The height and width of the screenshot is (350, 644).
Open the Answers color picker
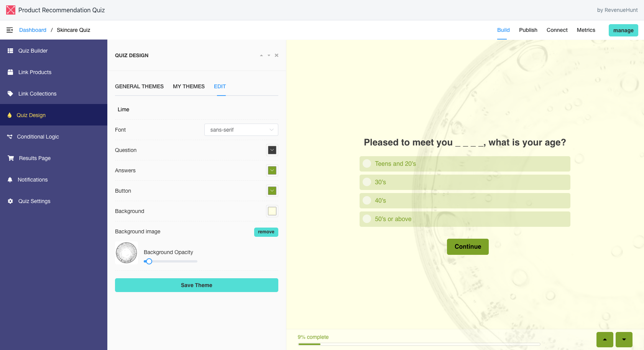pyautogui.click(x=272, y=170)
